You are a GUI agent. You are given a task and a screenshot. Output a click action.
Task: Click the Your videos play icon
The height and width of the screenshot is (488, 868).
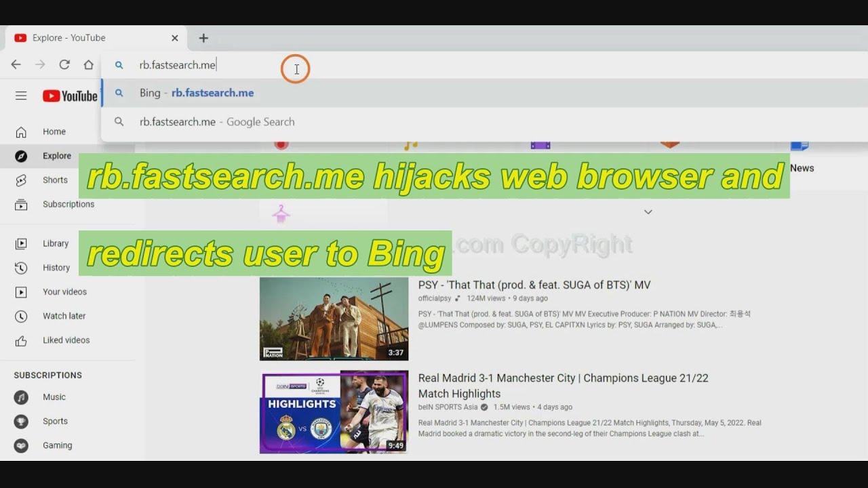[21, 292]
